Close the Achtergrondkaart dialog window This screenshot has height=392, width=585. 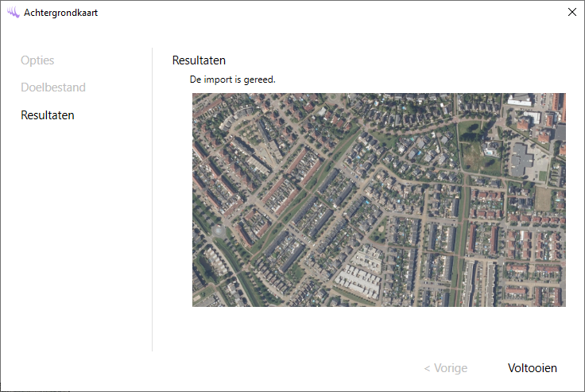[x=571, y=12]
